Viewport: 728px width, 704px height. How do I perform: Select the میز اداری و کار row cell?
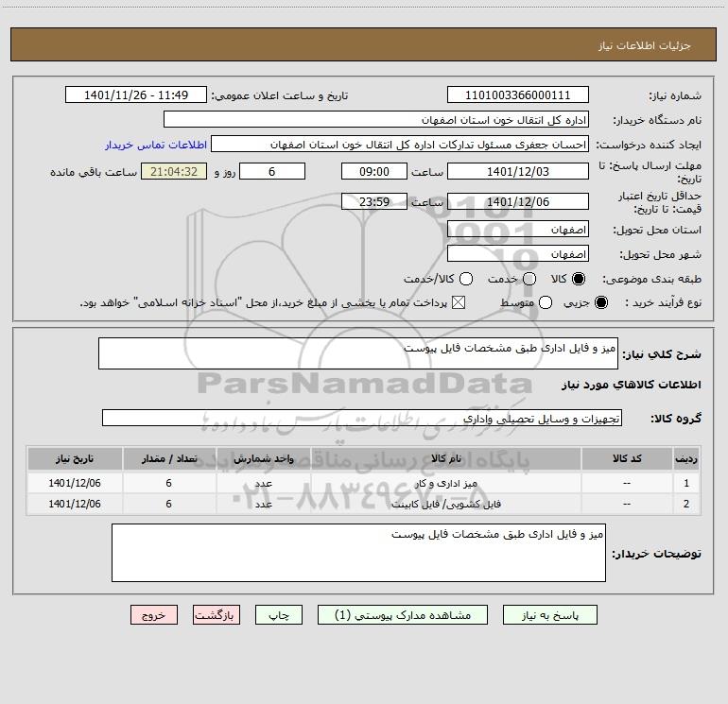[x=445, y=483]
